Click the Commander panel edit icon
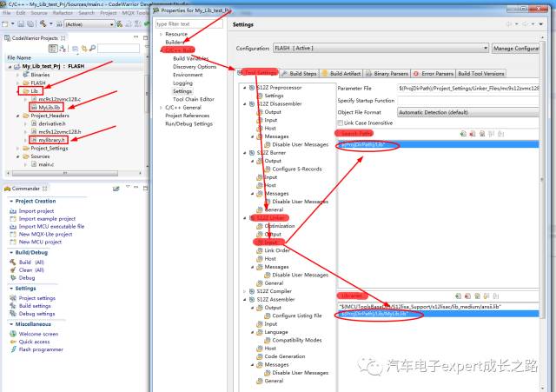 (x=116, y=189)
